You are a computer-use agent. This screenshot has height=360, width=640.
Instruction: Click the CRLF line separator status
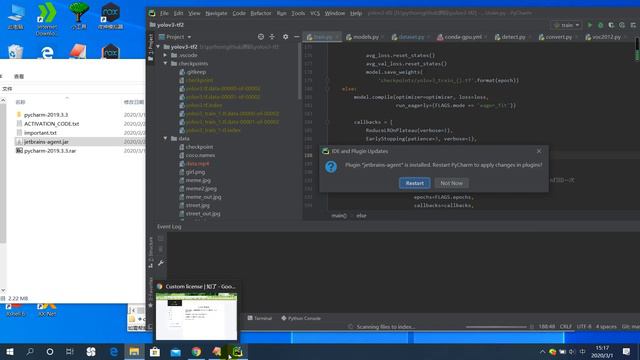click(x=566, y=327)
